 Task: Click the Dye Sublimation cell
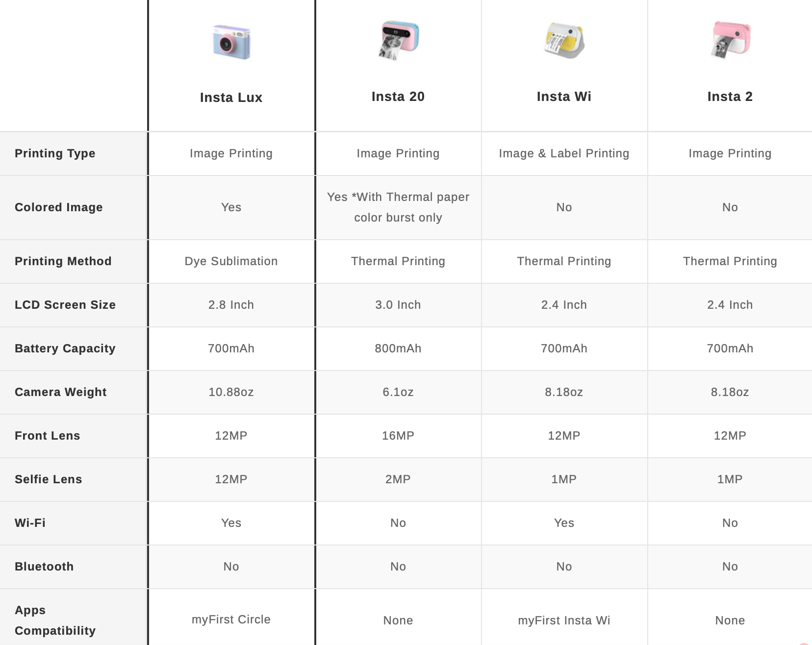click(231, 261)
